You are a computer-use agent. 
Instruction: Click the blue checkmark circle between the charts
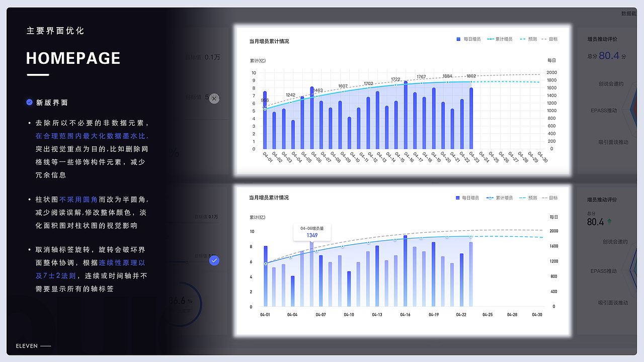click(x=214, y=260)
